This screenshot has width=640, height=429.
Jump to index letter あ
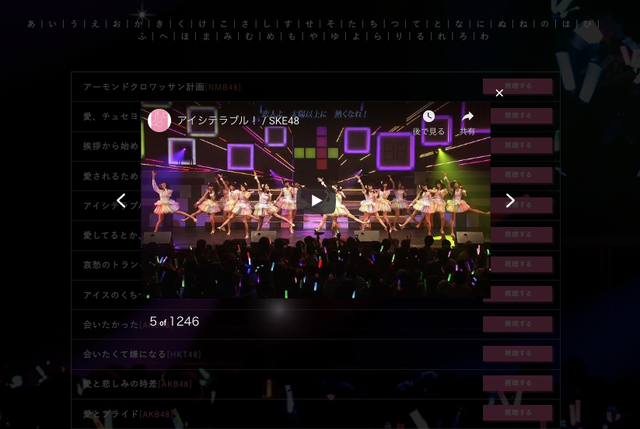tap(31, 24)
